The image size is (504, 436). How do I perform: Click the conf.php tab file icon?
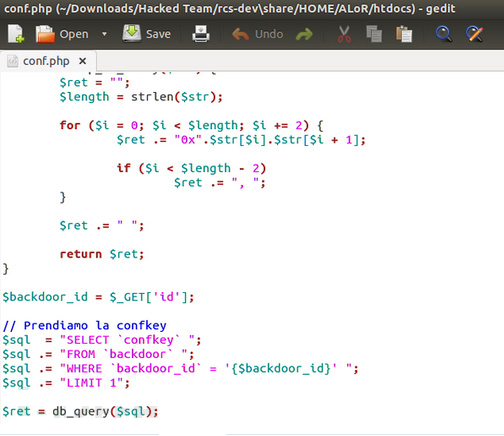tap(13, 61)
